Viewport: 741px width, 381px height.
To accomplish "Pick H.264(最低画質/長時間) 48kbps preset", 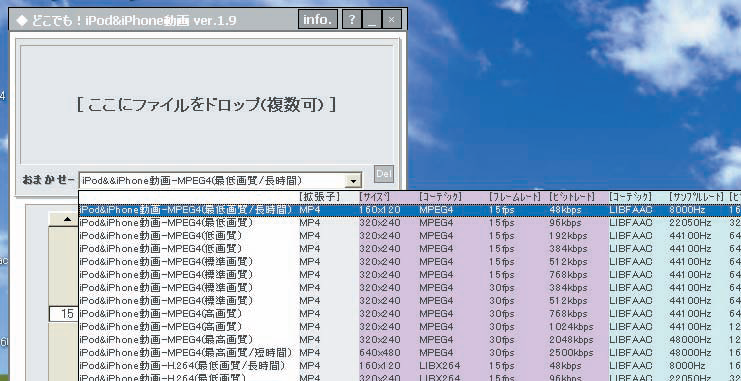I will click(410, 365).
